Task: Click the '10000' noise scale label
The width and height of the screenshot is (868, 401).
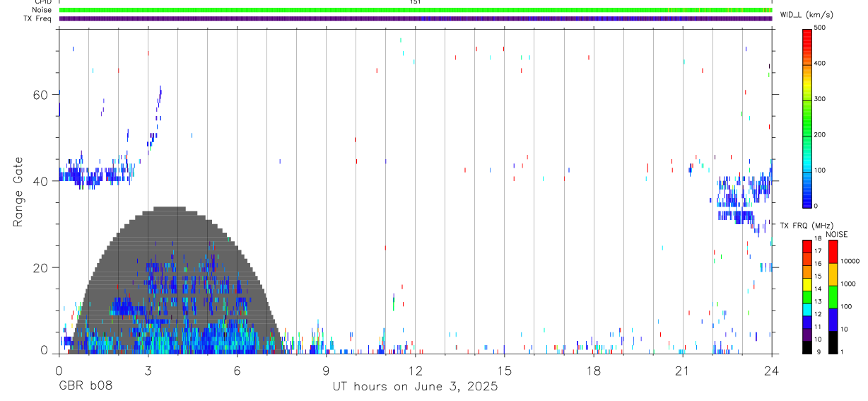Action: pyautogui.click(x=850, y=261)
